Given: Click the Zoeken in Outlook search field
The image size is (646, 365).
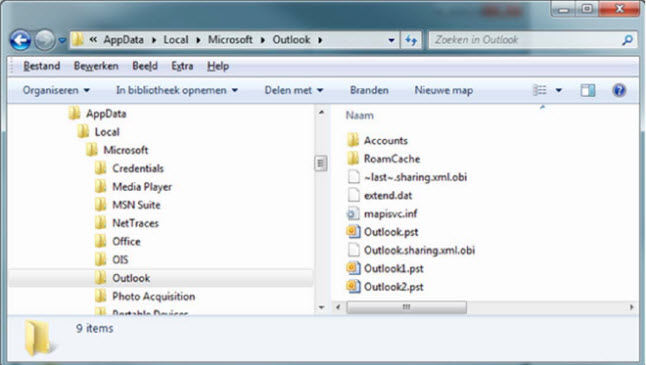Looking at the screenshot, I should point(525,40).
